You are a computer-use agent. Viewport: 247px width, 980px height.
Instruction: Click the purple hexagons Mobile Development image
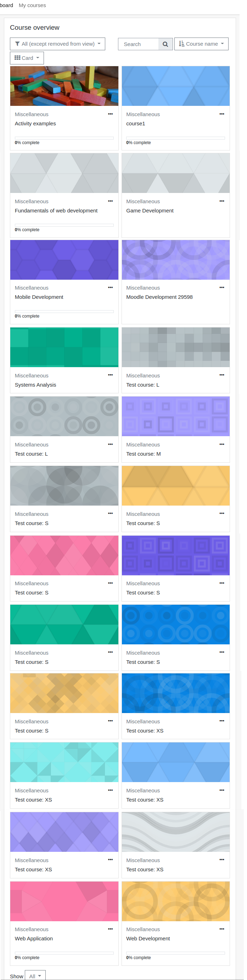(x=64, y=260)
